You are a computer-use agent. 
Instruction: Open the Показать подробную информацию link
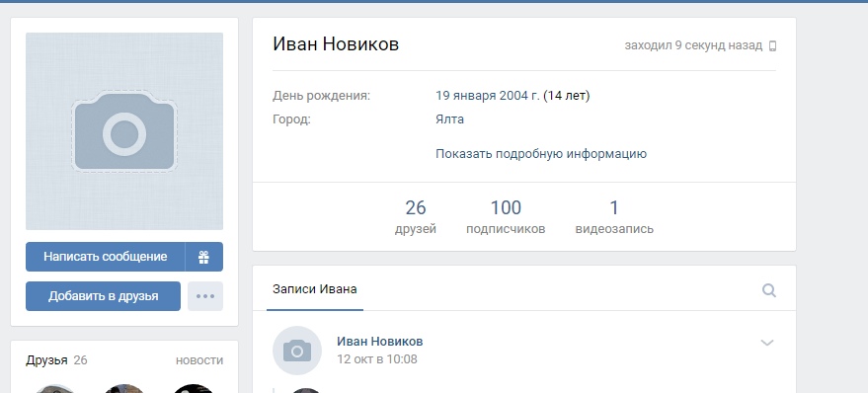541,153
